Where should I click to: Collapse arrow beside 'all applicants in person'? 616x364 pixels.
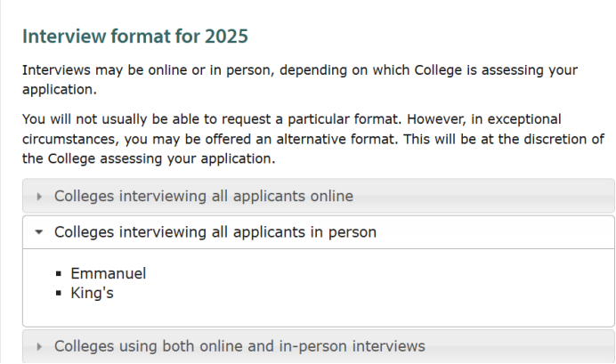click(39, 232)
